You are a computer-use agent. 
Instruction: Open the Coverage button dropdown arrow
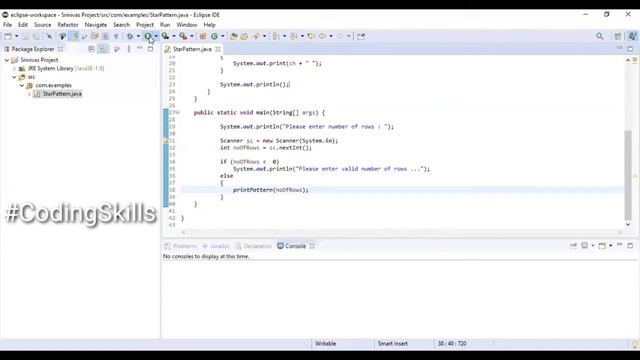174,36
